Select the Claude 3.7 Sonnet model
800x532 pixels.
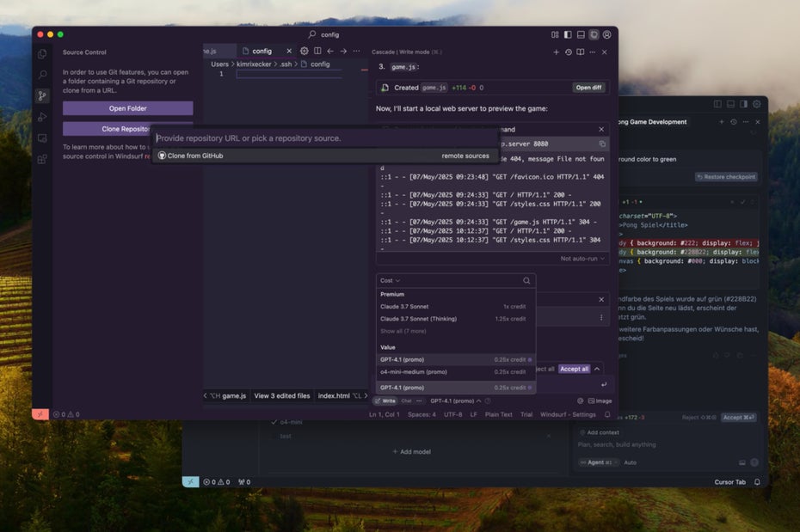[456, 306]
